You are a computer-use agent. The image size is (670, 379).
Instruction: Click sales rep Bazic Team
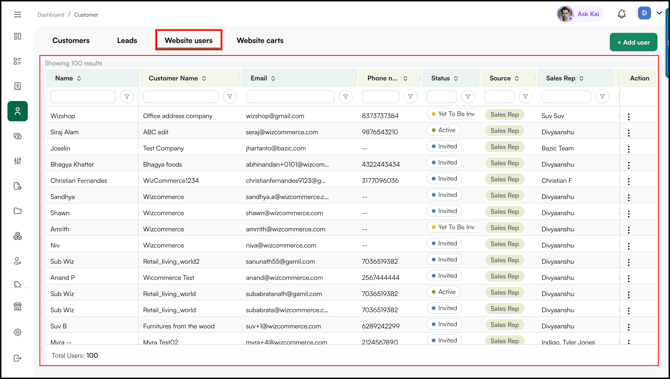pos(557,148)
